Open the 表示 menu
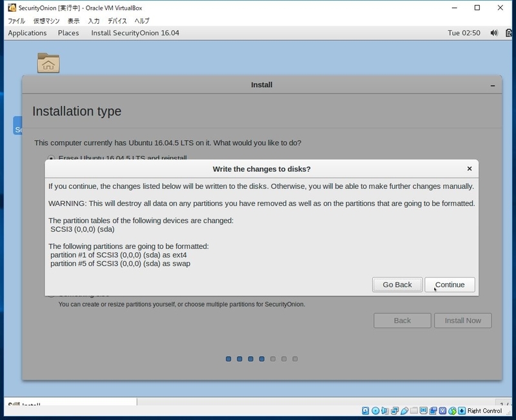Viewport: 516px width, 420px height. pos(74,21)
